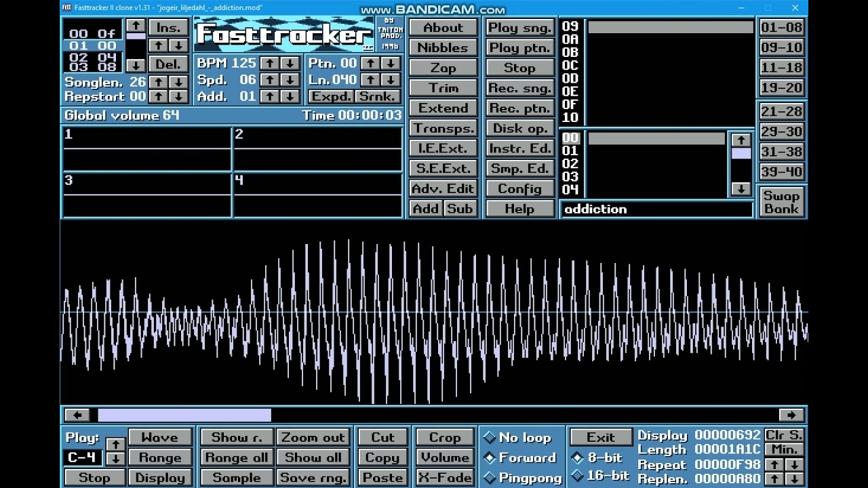The width and height of the screenshot is (868, 488).
Task: Increase pattern length Ln. with up arrow
Action: tap(370, 80)
